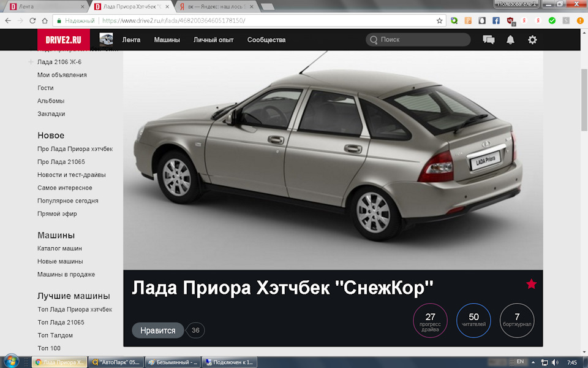Image resolution: width=588 pixels, height=368 pixels.
Task: Open the Самое интересное link
Action: click(64, 188)
